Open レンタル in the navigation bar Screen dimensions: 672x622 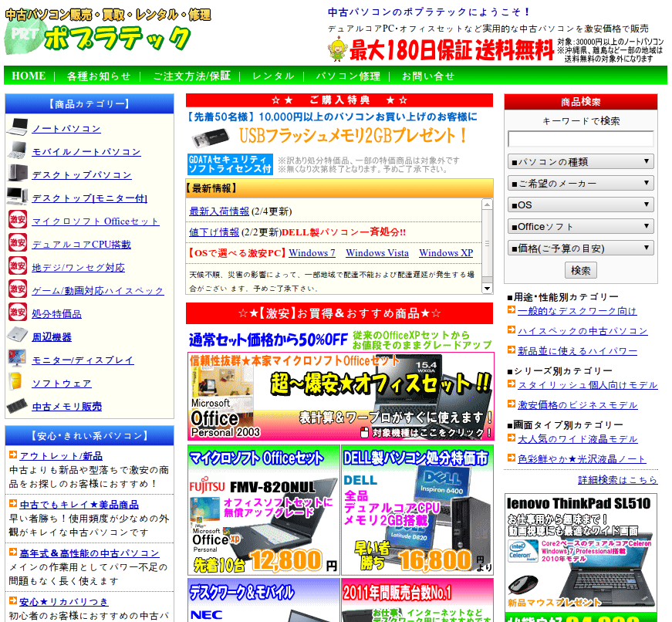point(273,76)
